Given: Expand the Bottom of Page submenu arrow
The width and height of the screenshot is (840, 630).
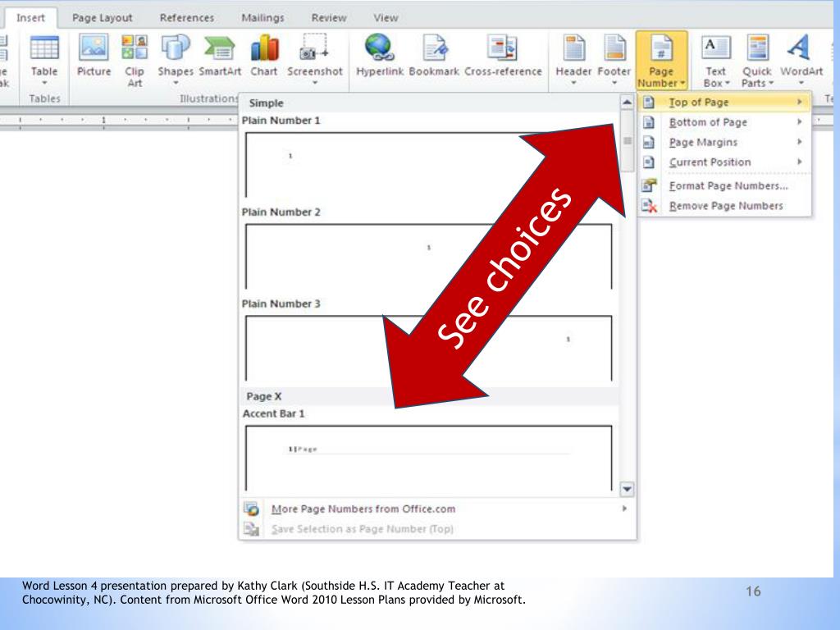Looking at the screenshot, I should tap(799, 122).
